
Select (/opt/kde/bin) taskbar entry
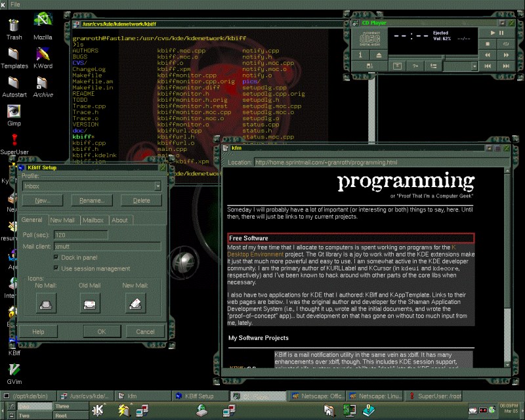[28, 396]
